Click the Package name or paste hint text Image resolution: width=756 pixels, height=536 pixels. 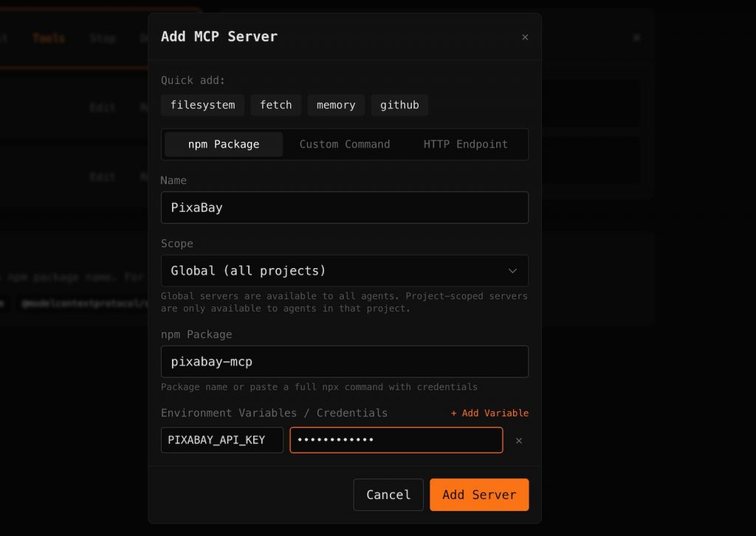319,387
